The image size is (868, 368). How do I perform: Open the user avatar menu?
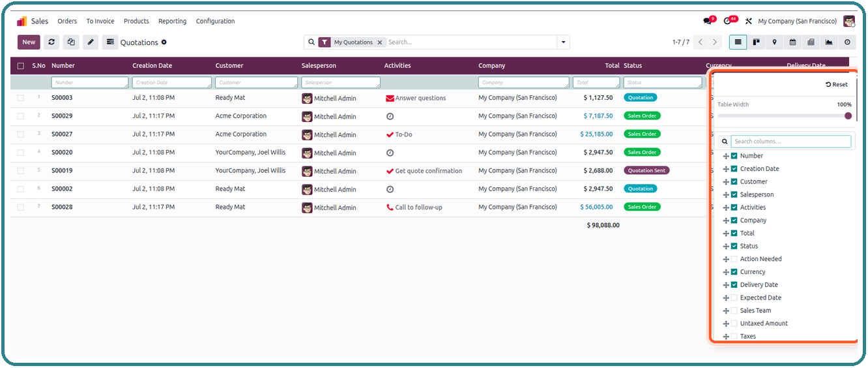tap(849, 21)
